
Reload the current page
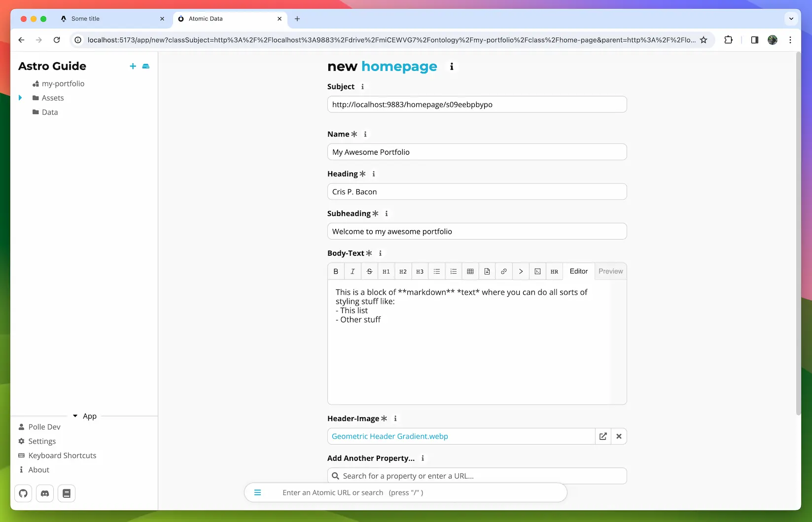57,40
